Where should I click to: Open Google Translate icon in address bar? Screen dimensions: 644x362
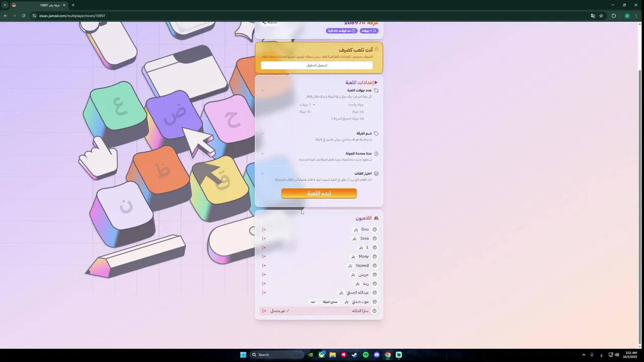(593, 16)
